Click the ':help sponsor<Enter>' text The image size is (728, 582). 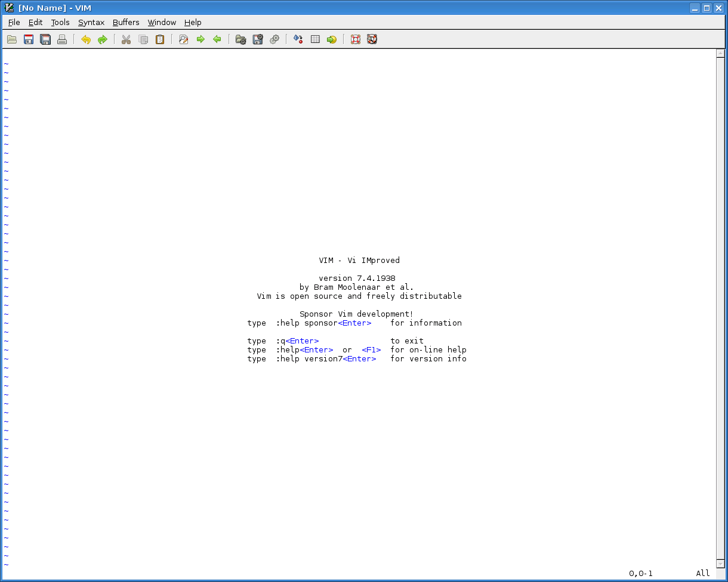coord(323,323)
